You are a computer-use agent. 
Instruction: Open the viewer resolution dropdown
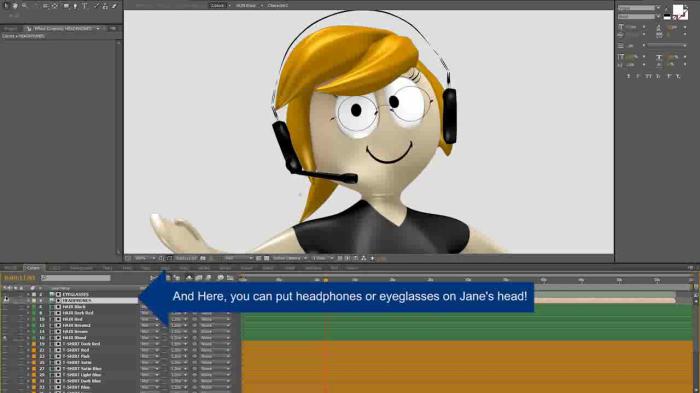[x=238, y=258]
